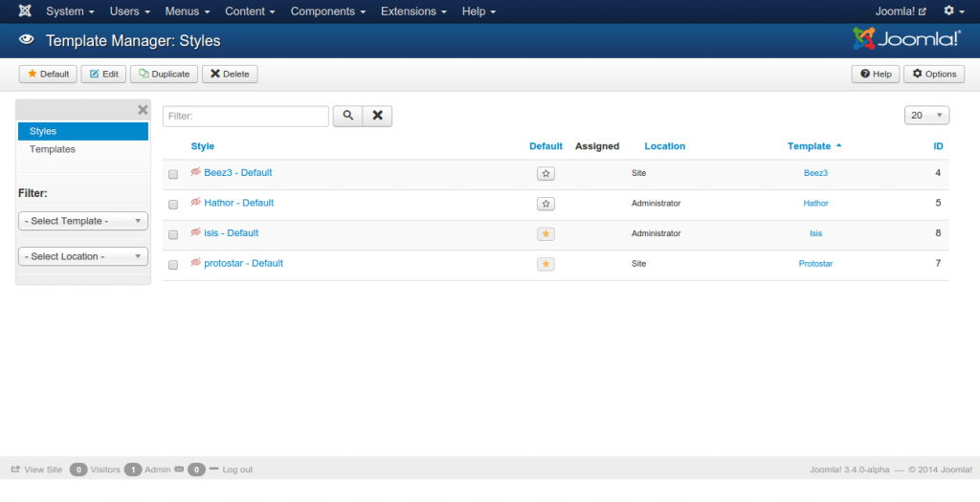Check the isis - Default row checkbox
Viewport: 980px width, 502px height.
(x=173, y=235)
